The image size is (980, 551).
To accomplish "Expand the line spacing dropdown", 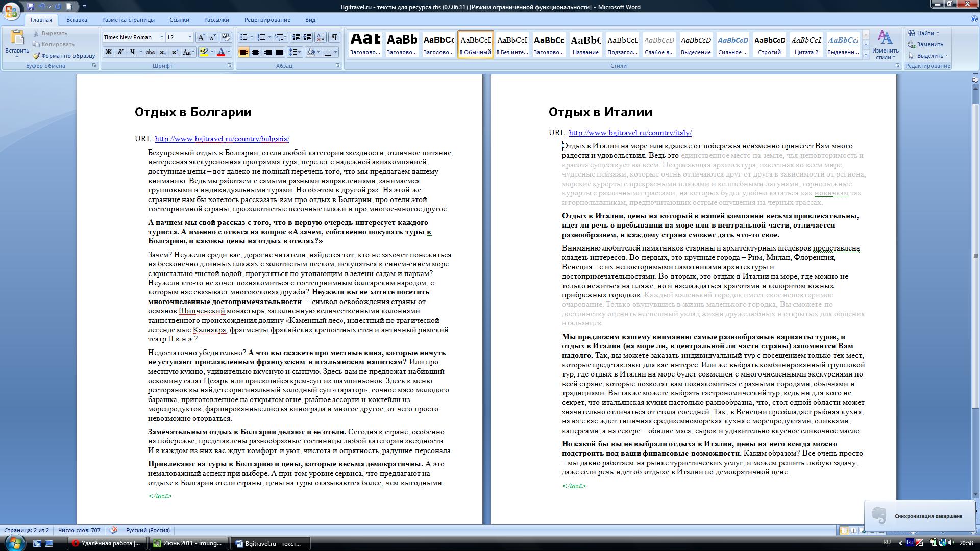I will (x=300, y=52).
